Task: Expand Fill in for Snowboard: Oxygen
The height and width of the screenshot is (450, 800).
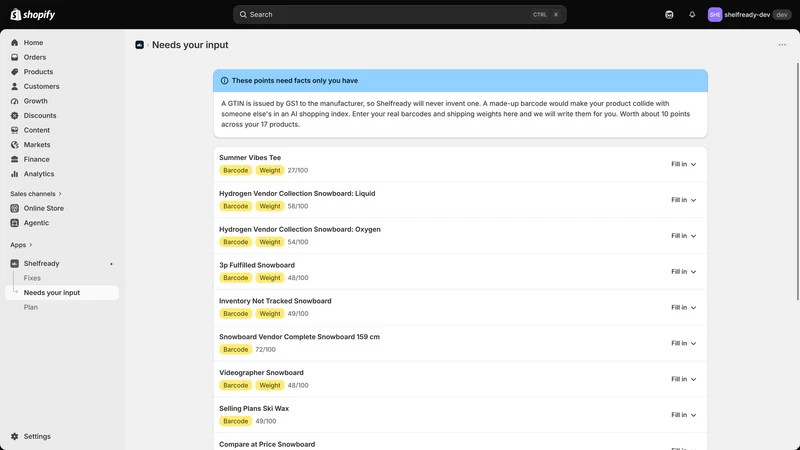Action: tap(684, 236)
